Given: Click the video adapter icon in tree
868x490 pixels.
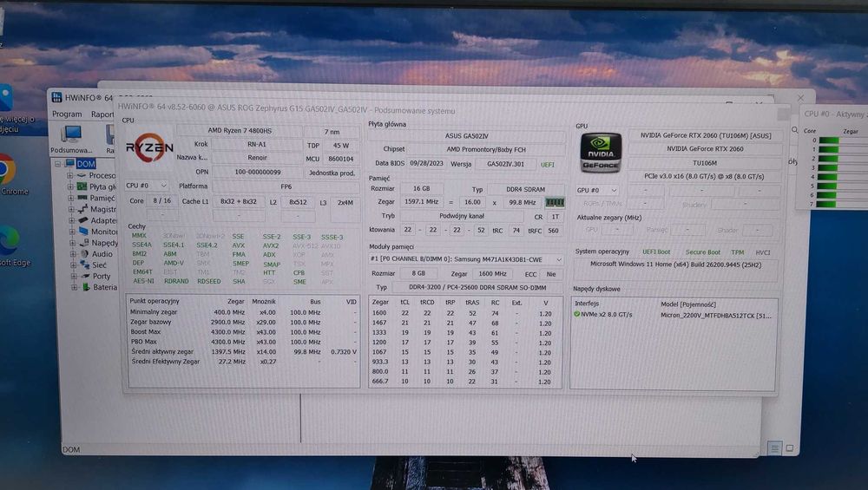Looking at the screenshot, I should [x=83, y=220].
